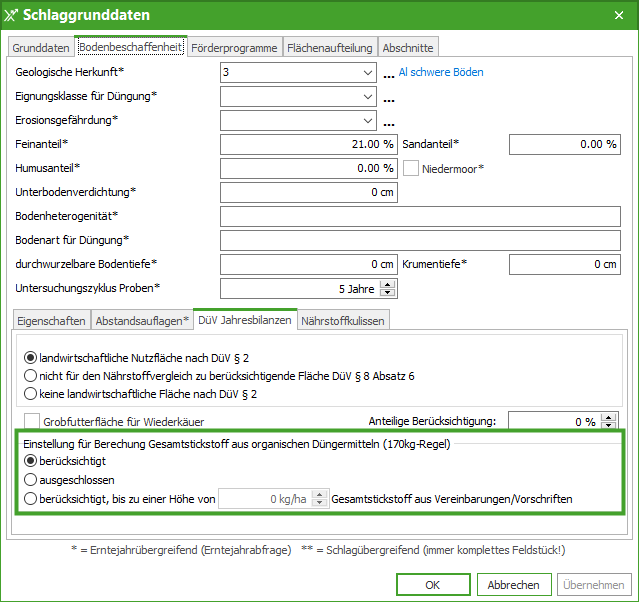Select the ausgeschlossen radio option
This screenshot has width=639, height=602.
pyautogui.click(x=32, y=479)
